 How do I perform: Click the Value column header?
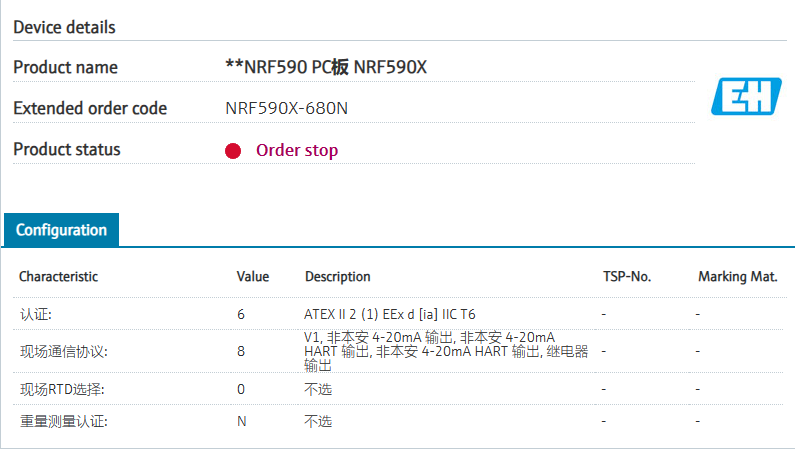pyautogui.click(x=252, y=276)
